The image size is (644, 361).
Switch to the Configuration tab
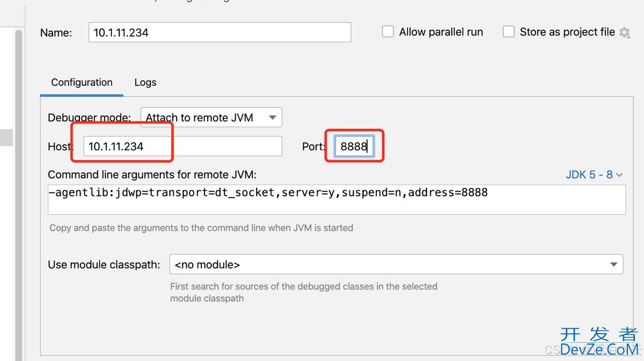click(82, 83)
